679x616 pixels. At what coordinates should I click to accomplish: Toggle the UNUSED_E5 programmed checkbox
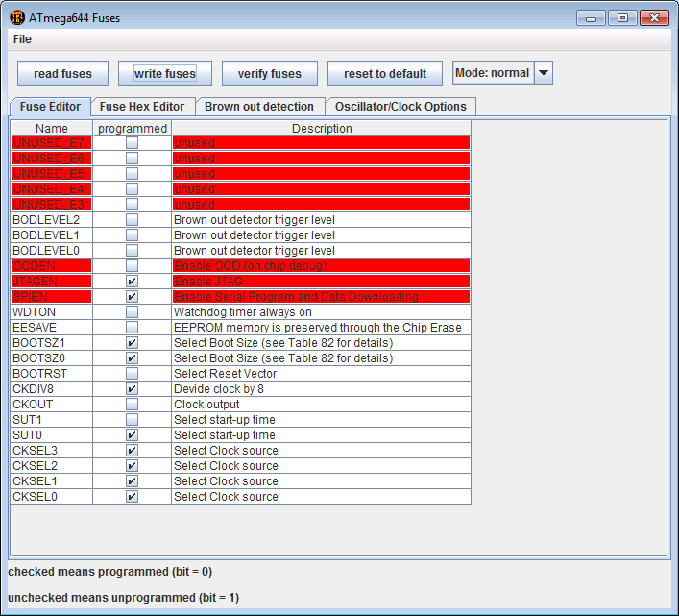(133, 174)
